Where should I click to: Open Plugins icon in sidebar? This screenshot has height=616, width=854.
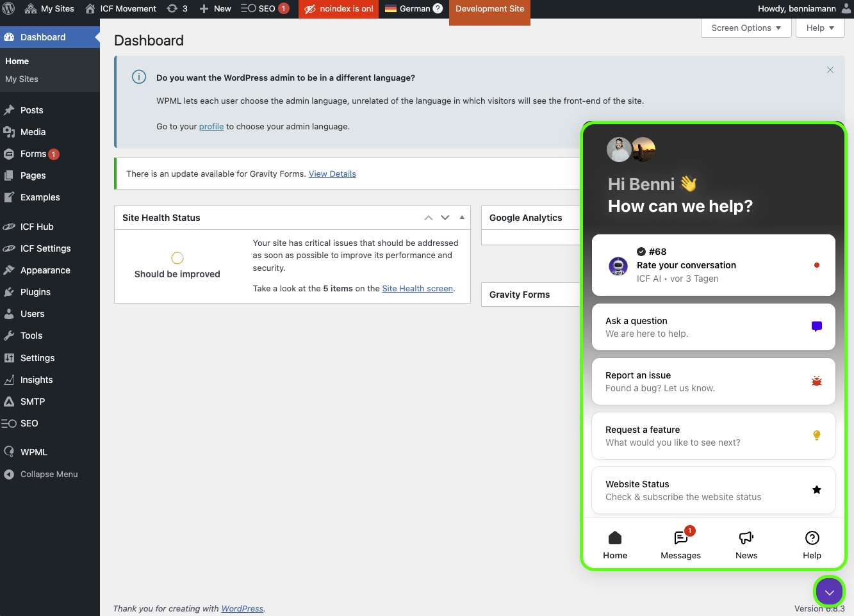(9, 292)
